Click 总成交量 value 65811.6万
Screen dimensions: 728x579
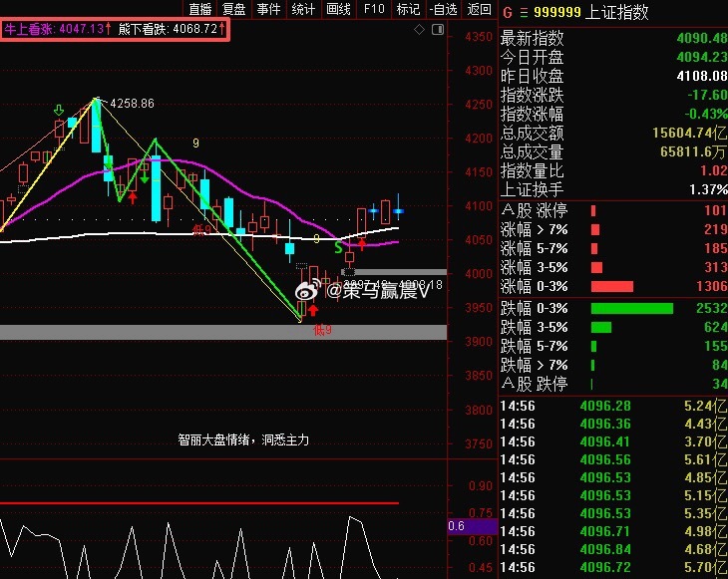pos(693,151)
